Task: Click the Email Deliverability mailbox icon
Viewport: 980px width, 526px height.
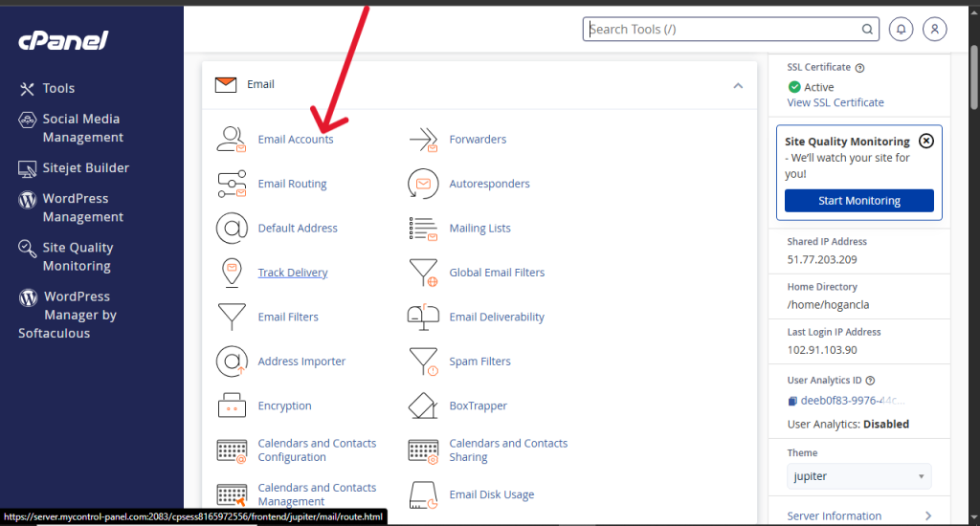Action: tap(423, 317)
